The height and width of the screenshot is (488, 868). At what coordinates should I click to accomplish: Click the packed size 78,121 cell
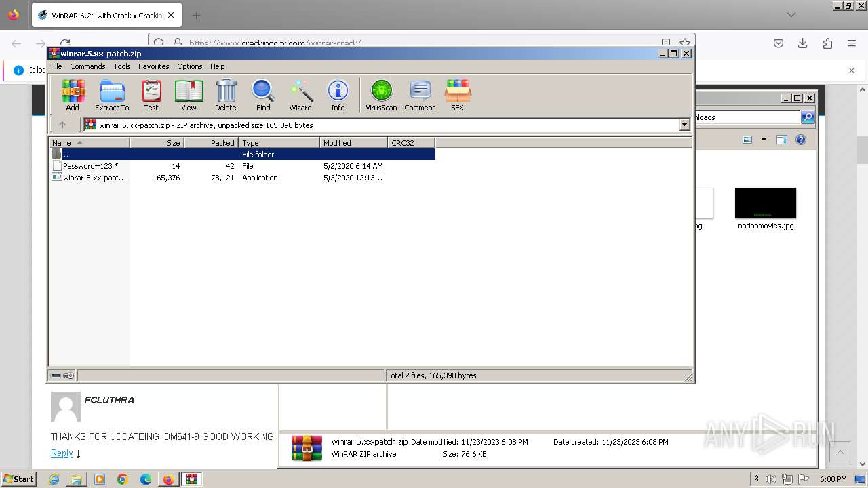(222, 178)
